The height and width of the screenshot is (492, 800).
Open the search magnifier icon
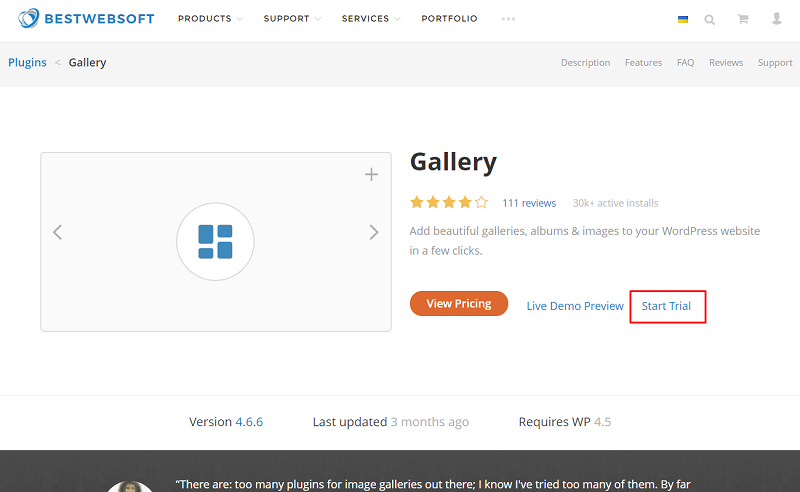(x=709, y=20)
